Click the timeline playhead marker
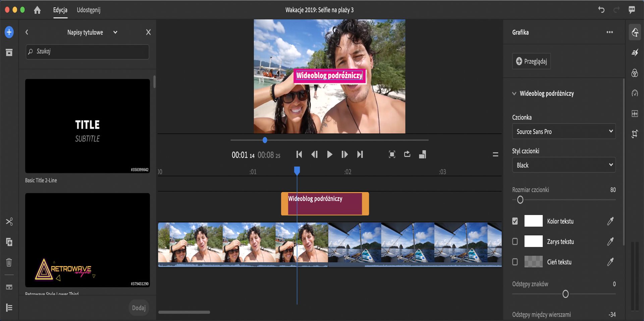The height and width of the screenshot is (321, 644). click(x=297, y=171)
